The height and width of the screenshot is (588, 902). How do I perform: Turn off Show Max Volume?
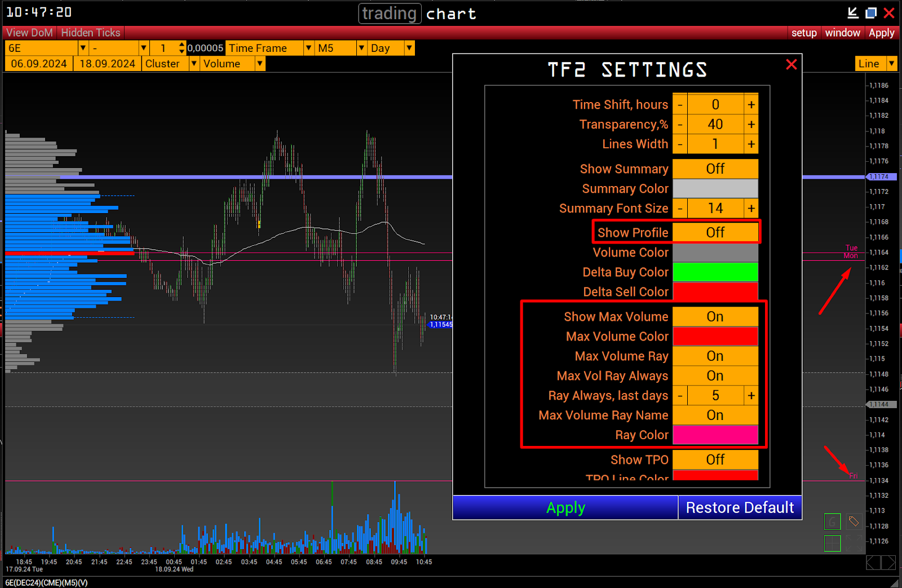pos(715,317)
